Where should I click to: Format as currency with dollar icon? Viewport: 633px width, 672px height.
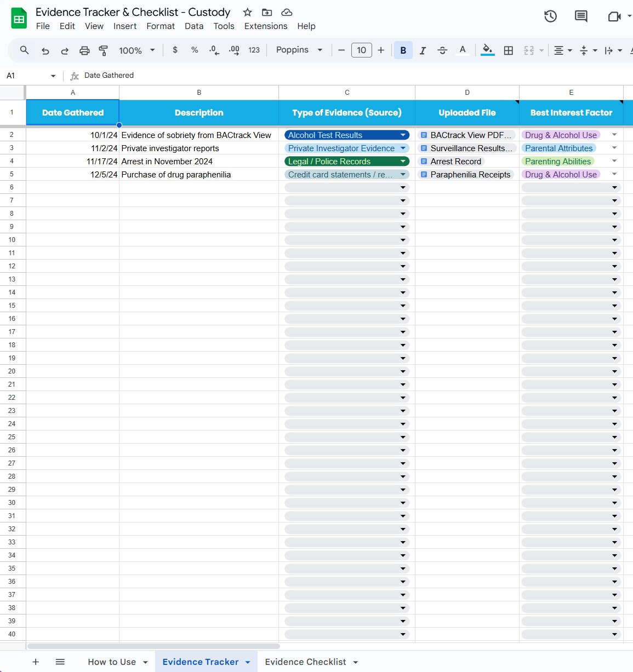(x=175, y=50)
